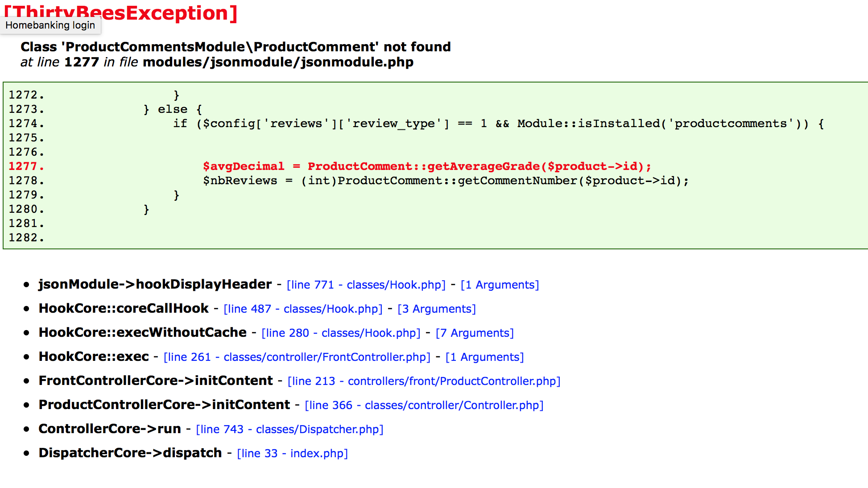Expand 7 Arguments for execWithoutCache

475,333
